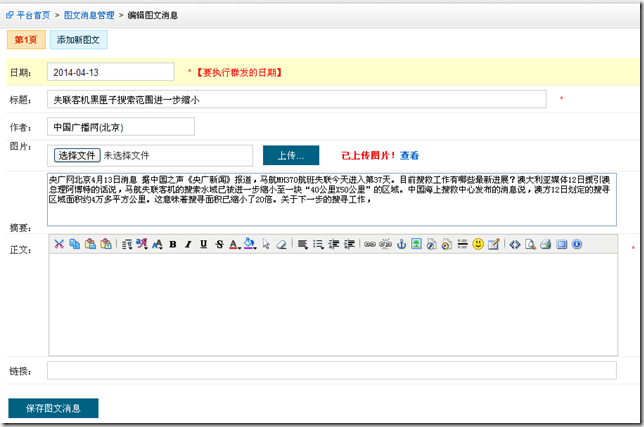The image size is (644, 427).
Task: Open the paragraph format tool
Action: (126, 244)
